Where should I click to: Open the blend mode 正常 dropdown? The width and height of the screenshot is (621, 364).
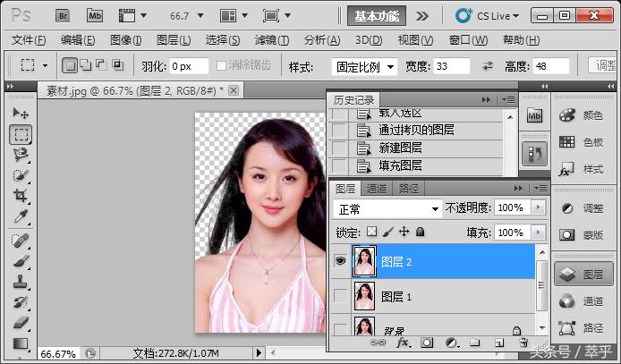coord(387,208)
